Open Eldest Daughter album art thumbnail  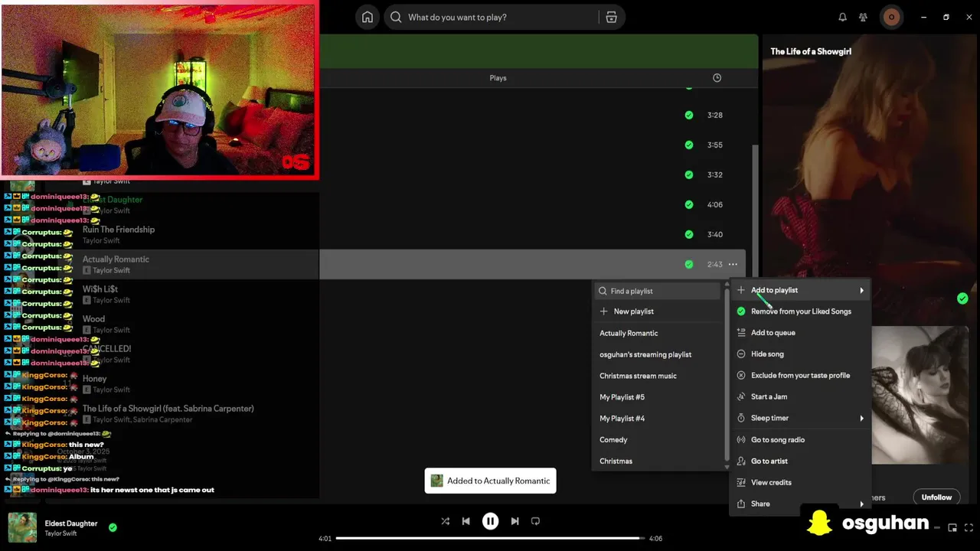(x=22, y=527)
